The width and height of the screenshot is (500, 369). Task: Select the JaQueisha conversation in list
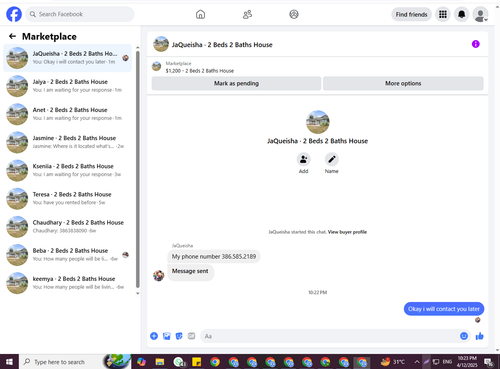[x=68, y=58]
